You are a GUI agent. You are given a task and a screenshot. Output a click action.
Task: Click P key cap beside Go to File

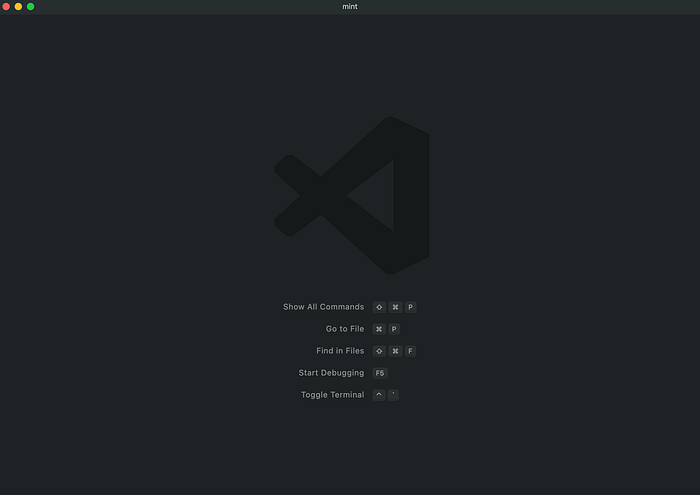point(394,329)
